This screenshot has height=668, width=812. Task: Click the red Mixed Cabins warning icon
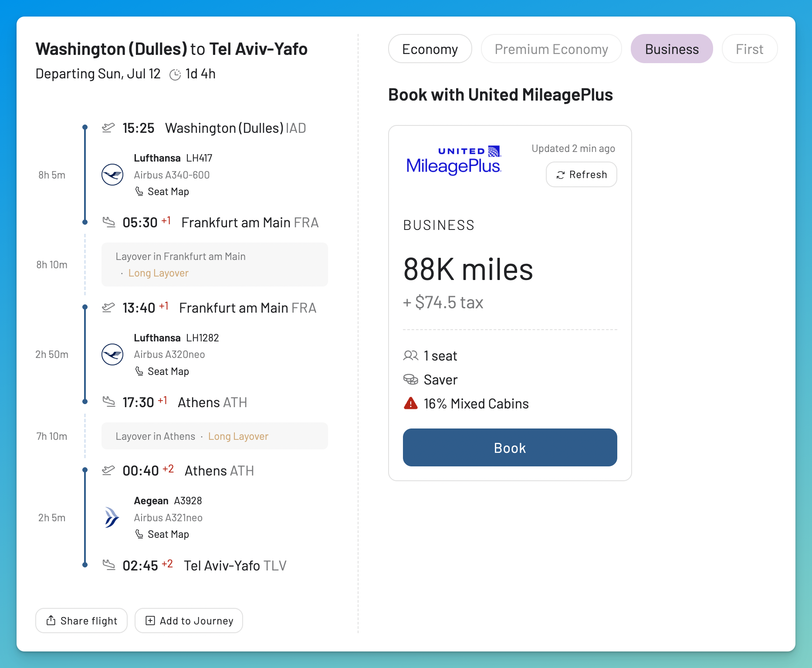tap(410, 403)
